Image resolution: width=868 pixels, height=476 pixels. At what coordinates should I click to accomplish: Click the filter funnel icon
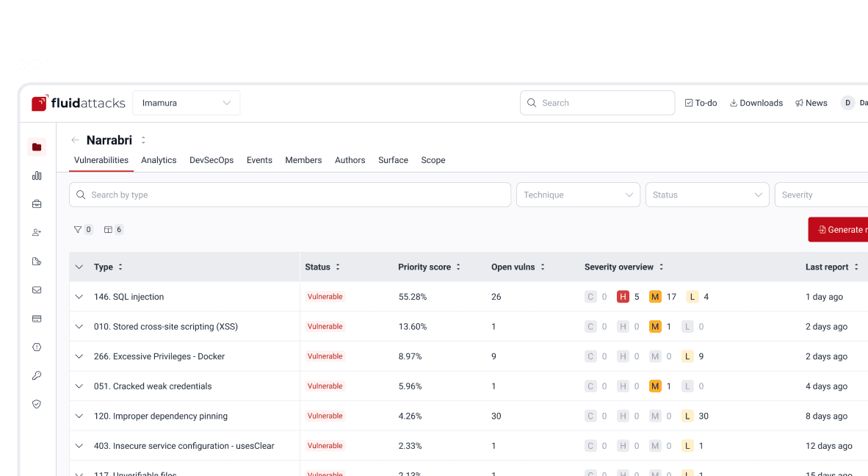(x=78, y=230)
